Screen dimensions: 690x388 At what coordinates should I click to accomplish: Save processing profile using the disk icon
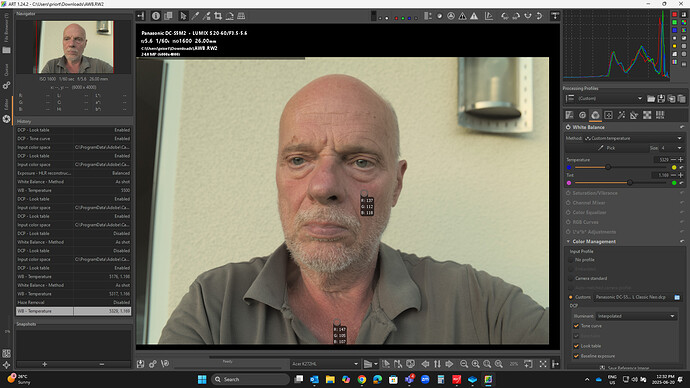click(661, 99)
